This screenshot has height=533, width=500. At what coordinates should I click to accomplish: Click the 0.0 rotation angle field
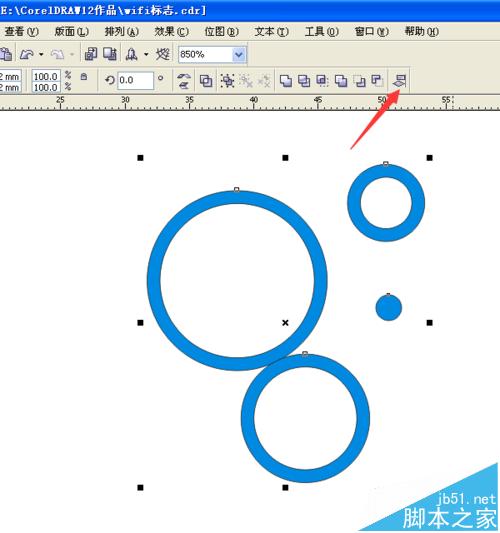135,80
